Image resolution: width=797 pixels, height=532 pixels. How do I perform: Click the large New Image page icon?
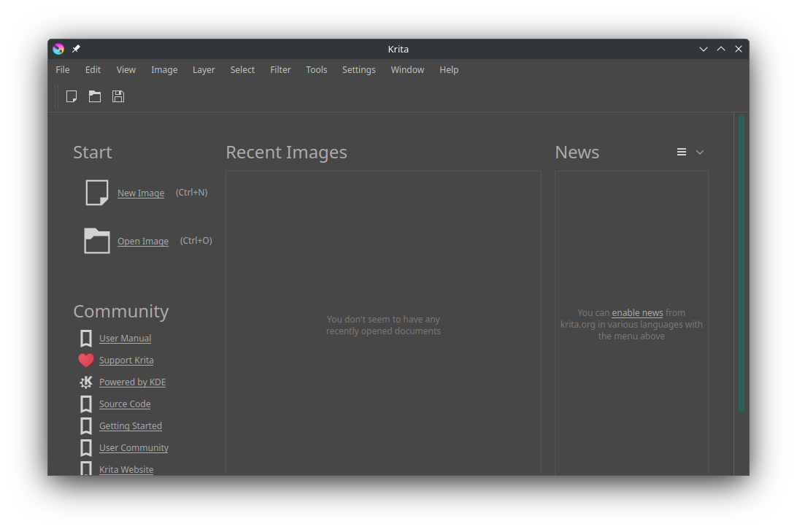[97, 193]
